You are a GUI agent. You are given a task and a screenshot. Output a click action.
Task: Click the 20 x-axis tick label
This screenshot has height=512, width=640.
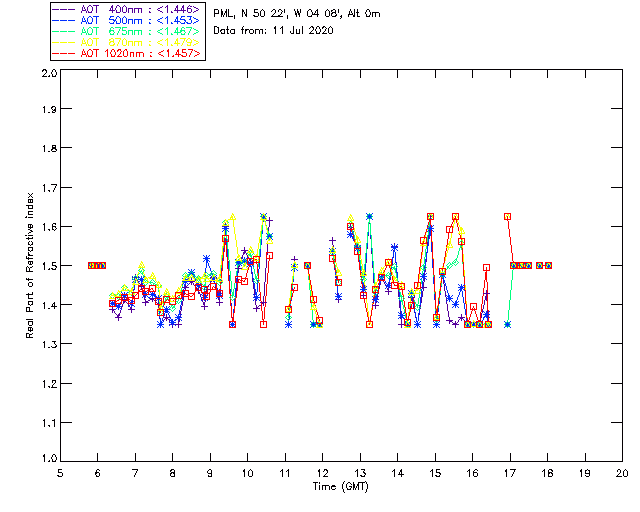[622, 473]
